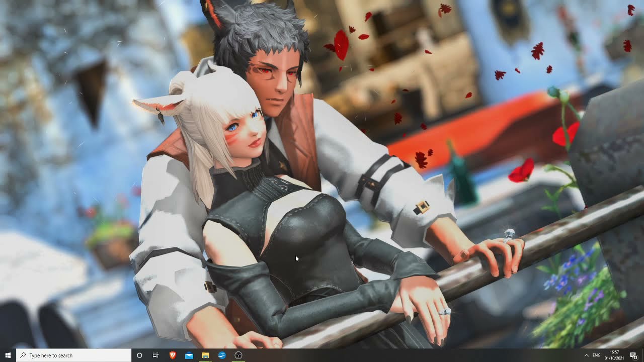
Task: Open the blue round app on taskbar
Action: tap(222, 355)
